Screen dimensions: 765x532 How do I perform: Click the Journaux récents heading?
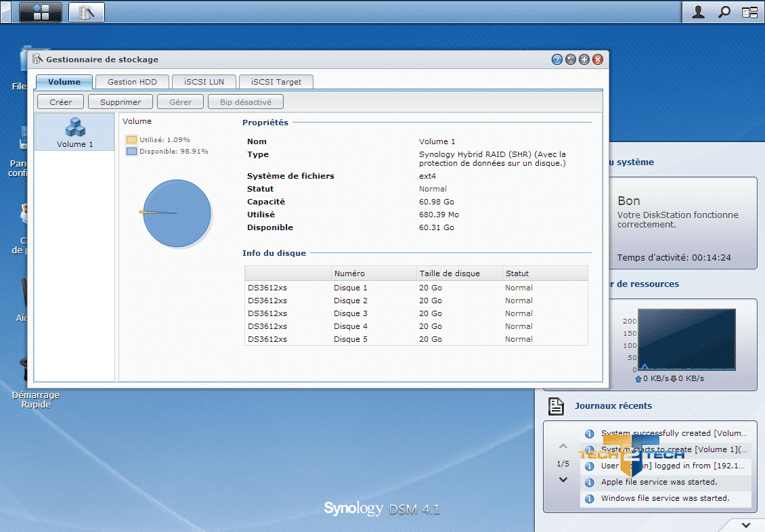click(x=613, y=405)
